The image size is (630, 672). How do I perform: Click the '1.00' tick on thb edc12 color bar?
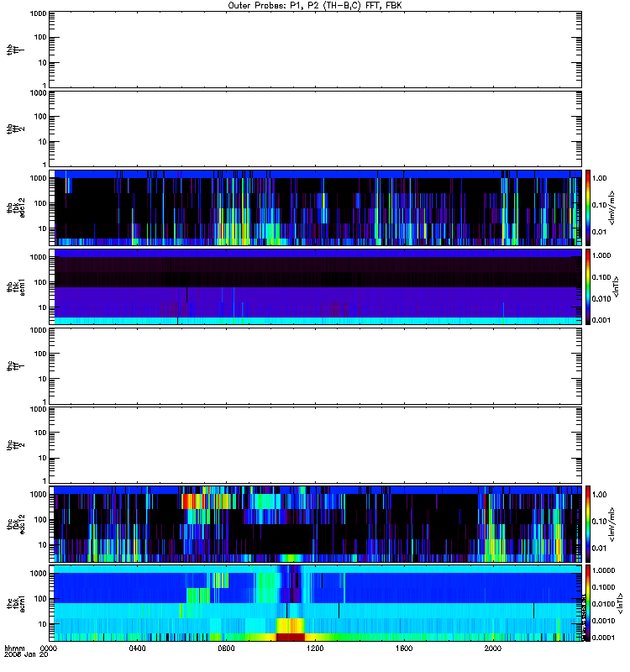[x=600, y=178]
